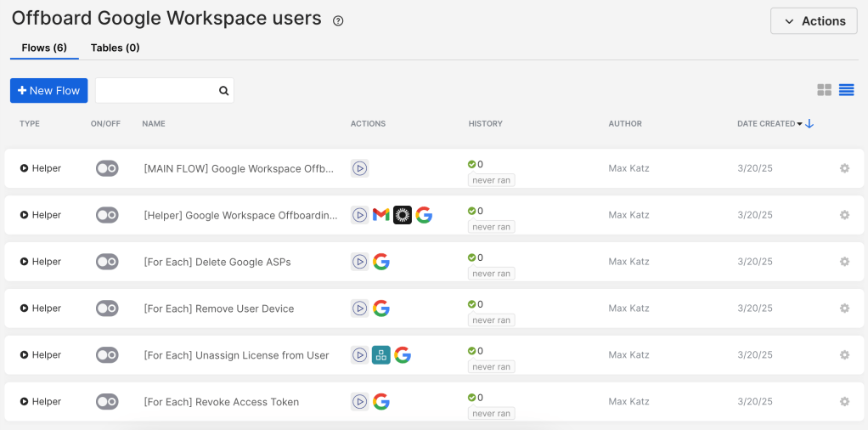The height and width of the screenshot is (430, 868).
Task: Open Unassign License from User flow
Action: point(236,355)
